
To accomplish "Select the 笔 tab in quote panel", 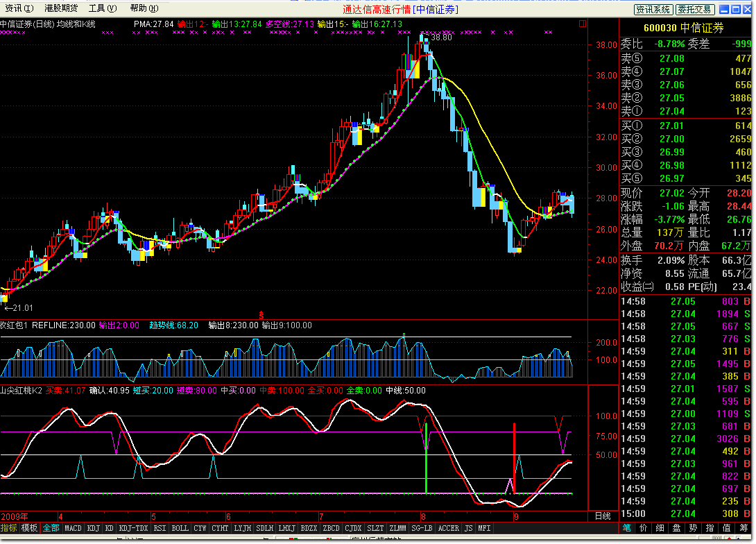I will tap(627, 528).
